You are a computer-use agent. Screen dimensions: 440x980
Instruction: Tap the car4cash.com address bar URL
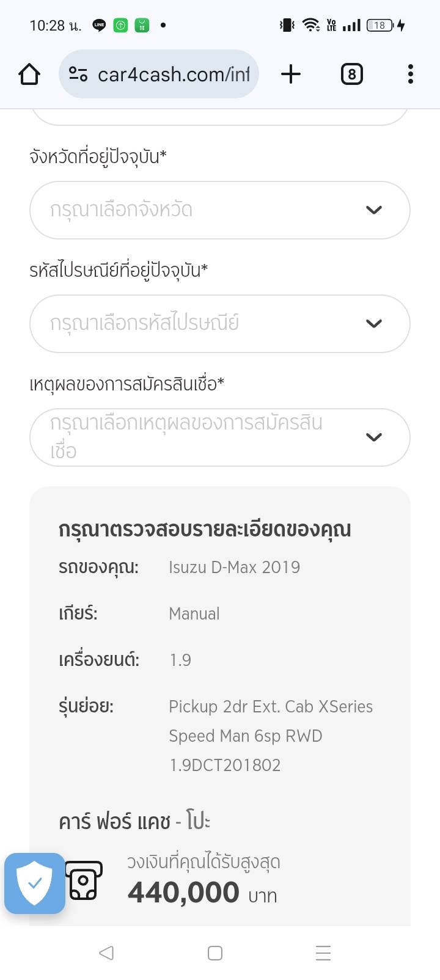click(x=174, y=75)
